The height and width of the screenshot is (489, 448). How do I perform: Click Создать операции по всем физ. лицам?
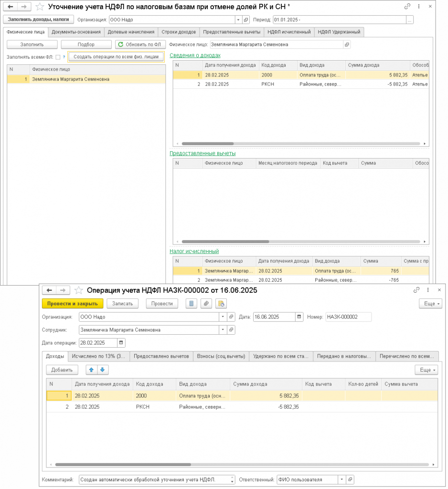pyautogui.click(x=116, y=57)
